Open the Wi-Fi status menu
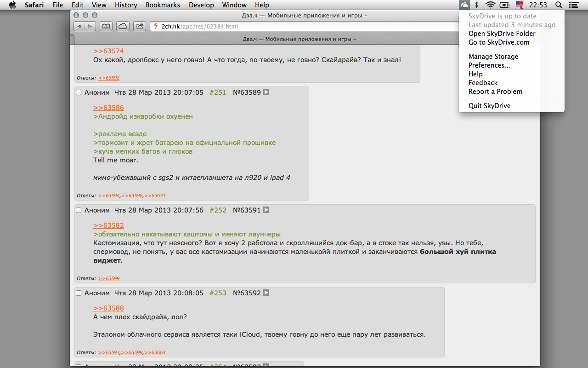 491,5
